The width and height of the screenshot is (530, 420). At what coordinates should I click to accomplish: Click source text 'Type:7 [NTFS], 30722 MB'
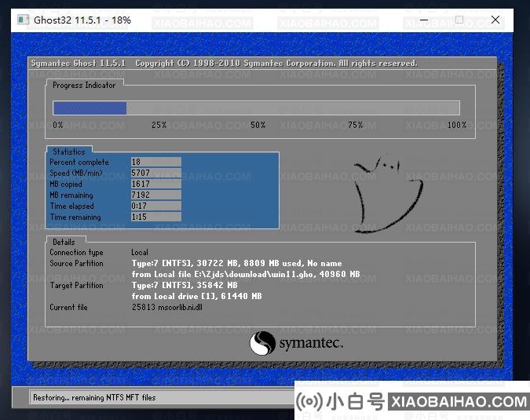pos(185,263)
